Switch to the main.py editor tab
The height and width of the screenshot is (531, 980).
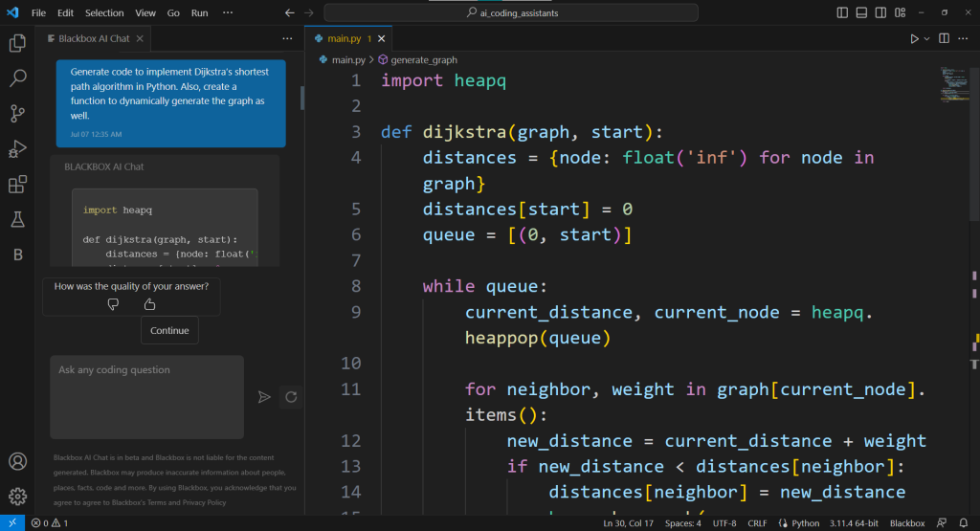(x=345, y=38)
